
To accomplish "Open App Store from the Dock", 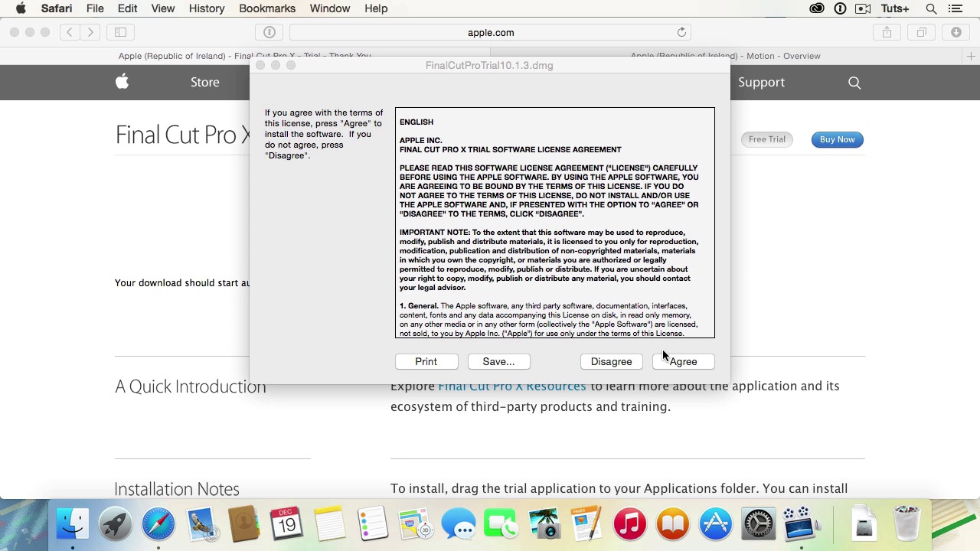I will click(x=716, y=524).
